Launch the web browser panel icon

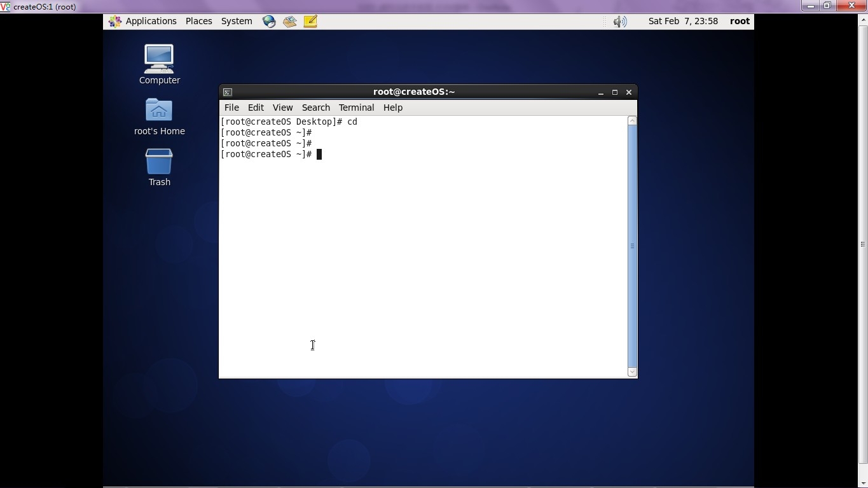tap(269, 21)
